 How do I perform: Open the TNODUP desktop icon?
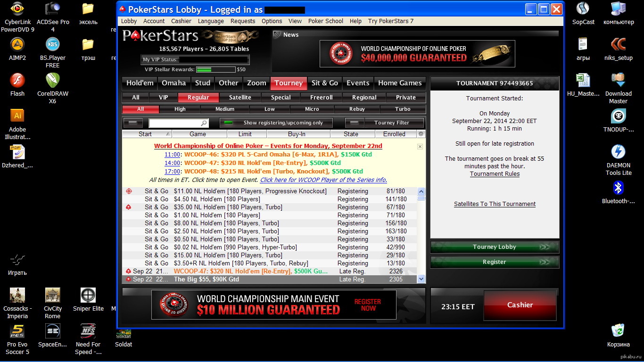[619, 116]
